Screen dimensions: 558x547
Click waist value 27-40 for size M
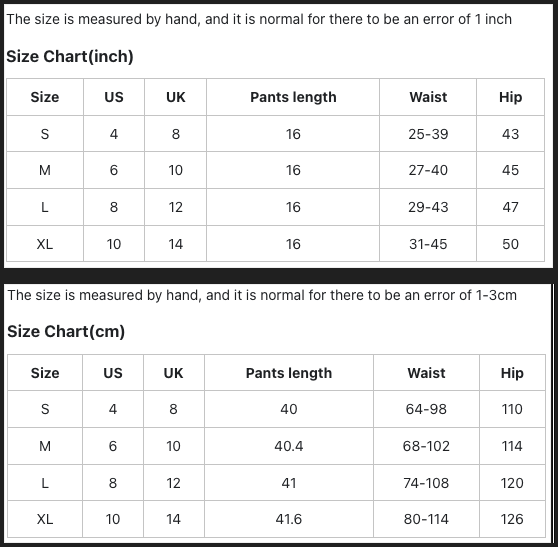pos(428,170)
